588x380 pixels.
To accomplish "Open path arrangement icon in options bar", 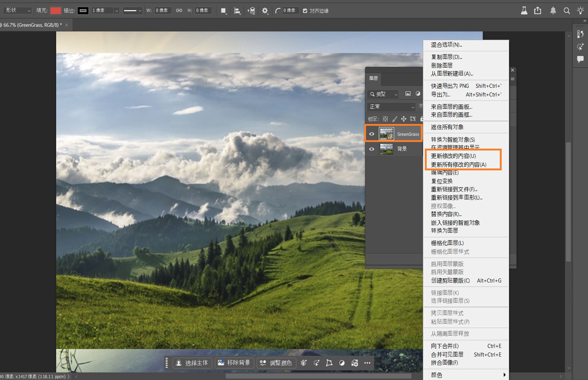I will coord(251,11).
